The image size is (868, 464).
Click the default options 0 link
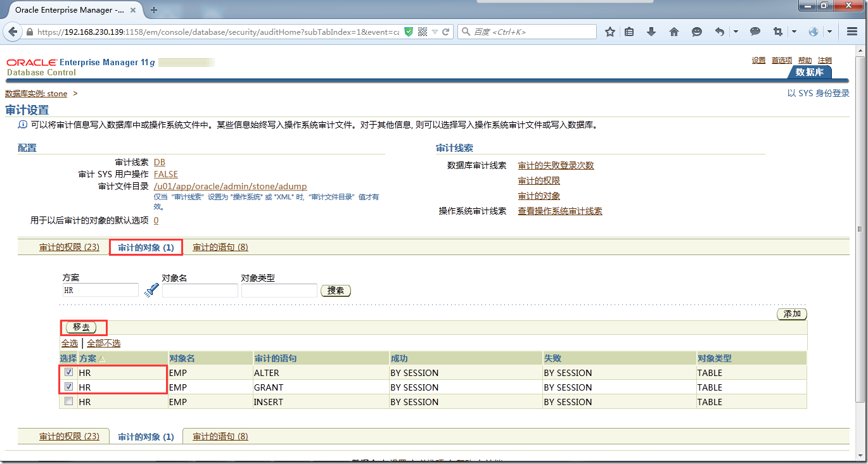point(156,220)
